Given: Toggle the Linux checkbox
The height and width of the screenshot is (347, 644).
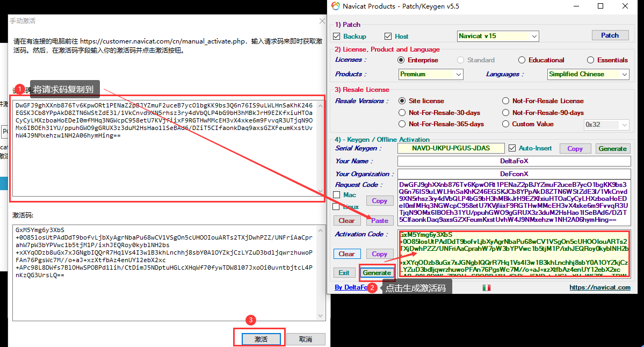Looking at the screenshot, I should (336, 207).
